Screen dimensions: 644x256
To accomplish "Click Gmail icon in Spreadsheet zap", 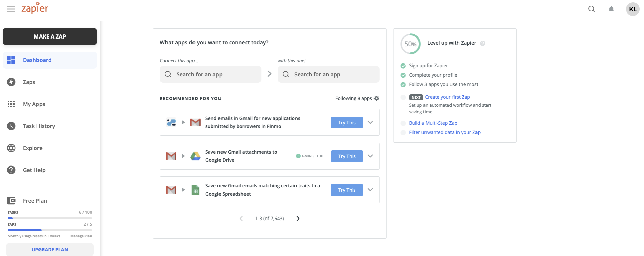I will (x=171, y=190).
